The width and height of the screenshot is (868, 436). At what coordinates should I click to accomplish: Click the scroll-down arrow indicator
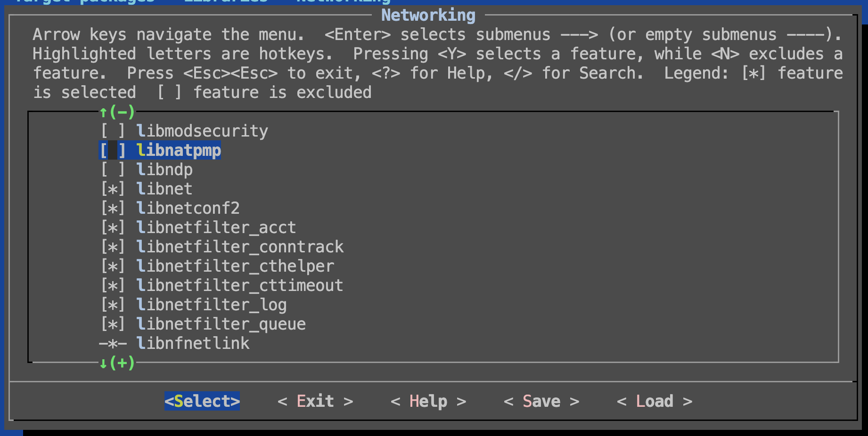(103, 363)
